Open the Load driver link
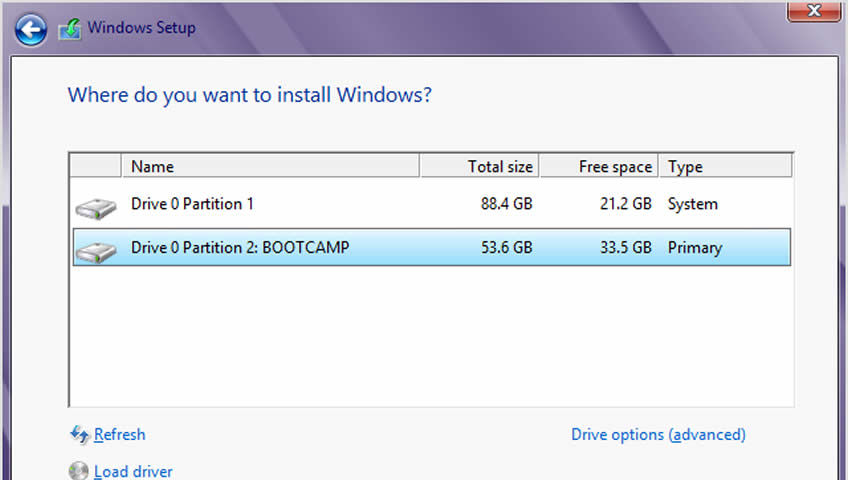848x480 pixels. coord(133,471)
